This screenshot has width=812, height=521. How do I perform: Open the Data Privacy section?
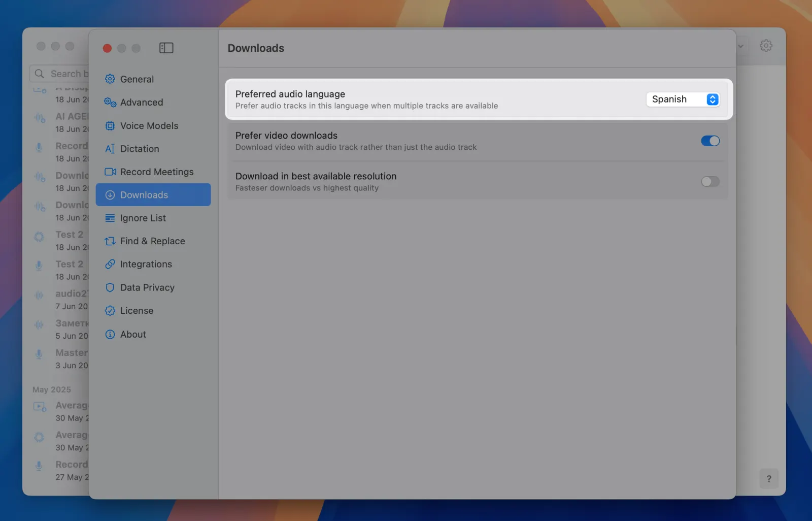(153, 287)
